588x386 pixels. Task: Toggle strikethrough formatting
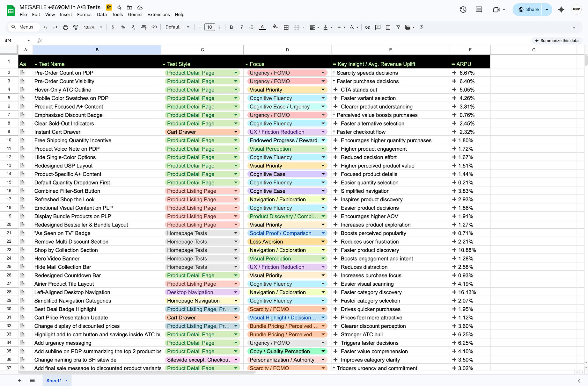(x=252, y=27)
